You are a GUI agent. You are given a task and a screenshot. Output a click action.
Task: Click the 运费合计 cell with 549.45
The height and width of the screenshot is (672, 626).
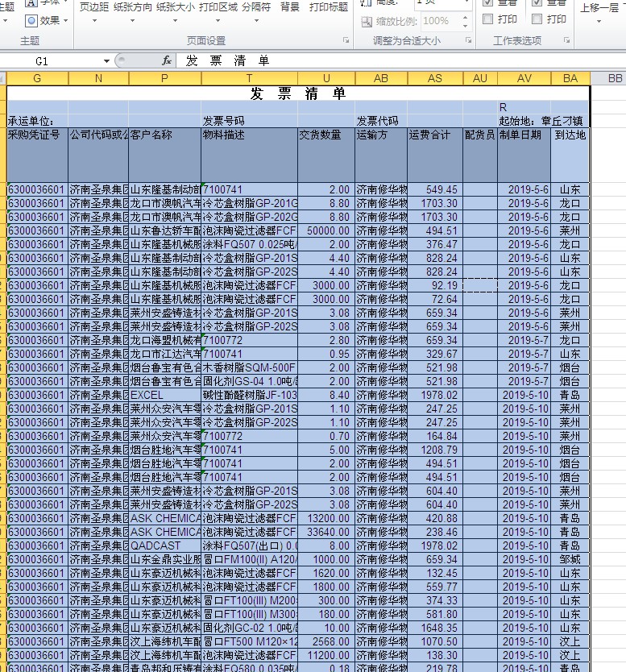[x=435, y=189]
